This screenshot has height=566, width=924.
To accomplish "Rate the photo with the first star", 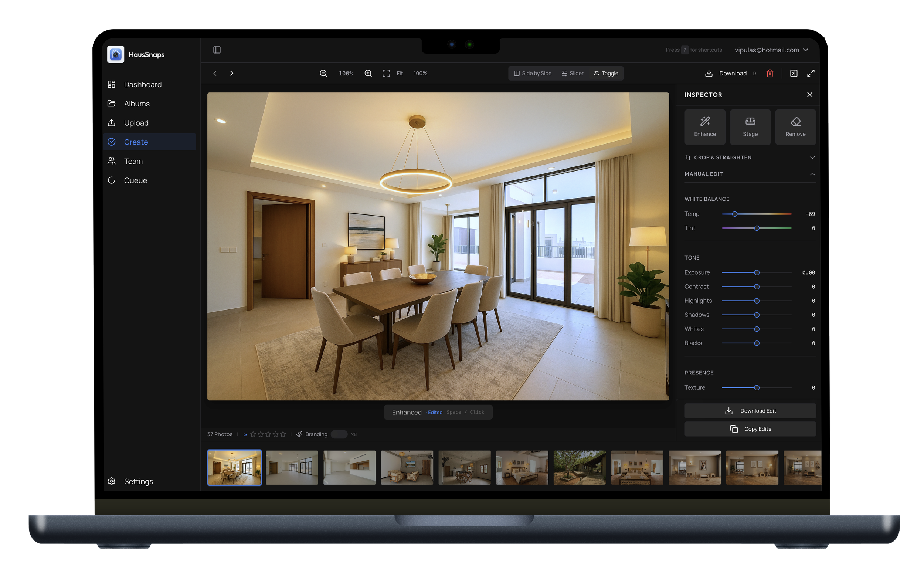I will coord(253,434).
